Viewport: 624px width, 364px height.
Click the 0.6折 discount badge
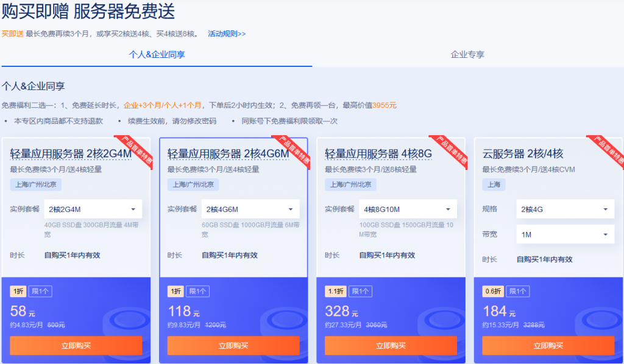(491, 292)
